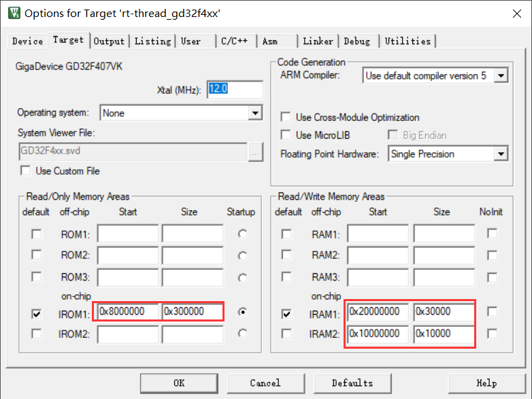
Task: Click the Xtal (MHz) input field
Action: point(235,90)
